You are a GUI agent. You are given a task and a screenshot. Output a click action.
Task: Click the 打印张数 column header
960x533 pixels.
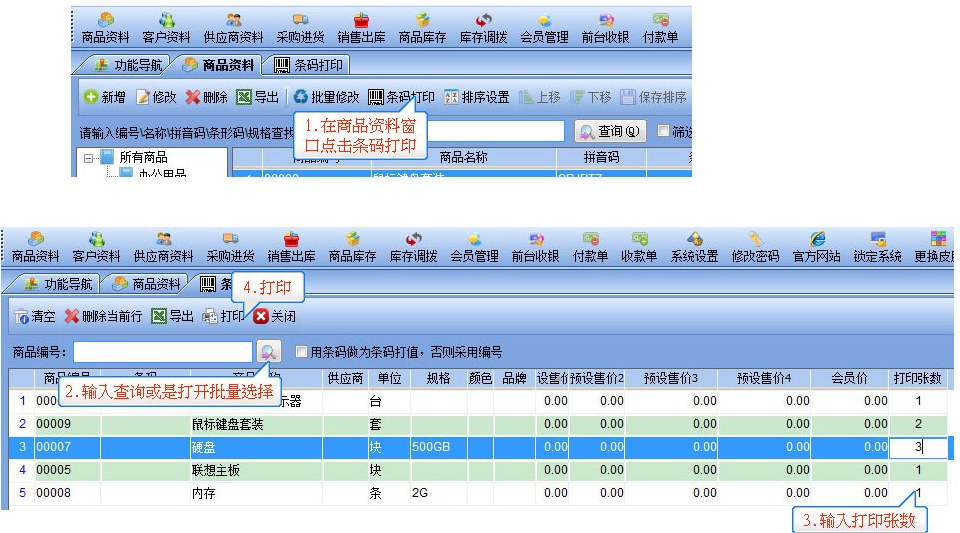point(918,378)
